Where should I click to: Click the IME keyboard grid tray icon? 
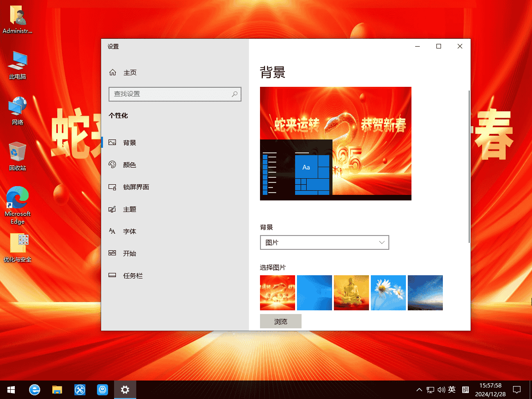tap(465, 390)
